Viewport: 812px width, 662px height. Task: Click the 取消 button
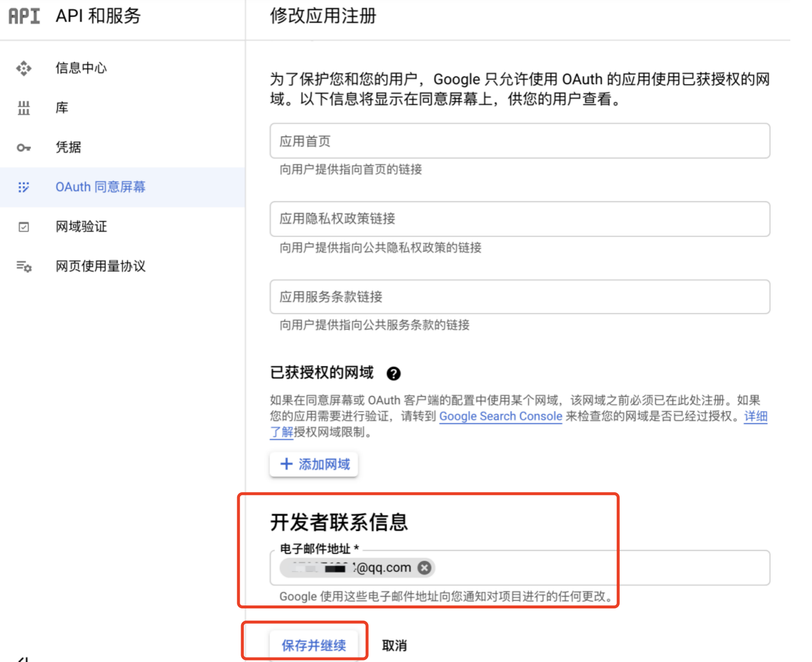pyautogui.click(x=395, y=645)
